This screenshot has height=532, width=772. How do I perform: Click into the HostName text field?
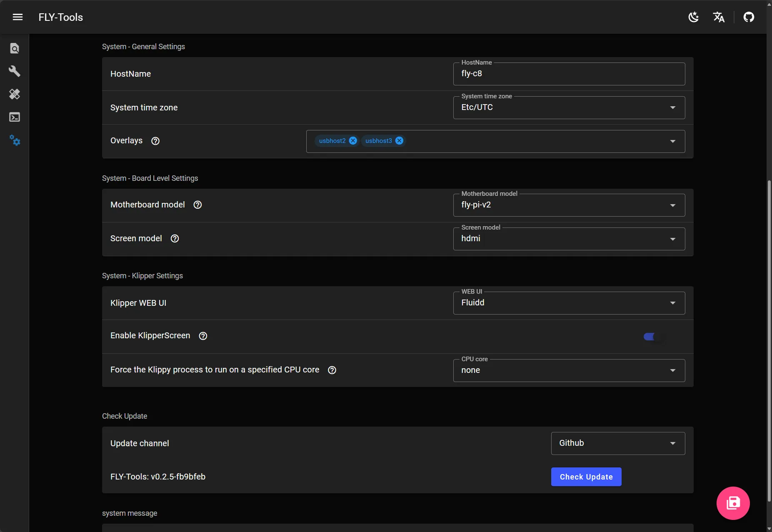[569, 74]
